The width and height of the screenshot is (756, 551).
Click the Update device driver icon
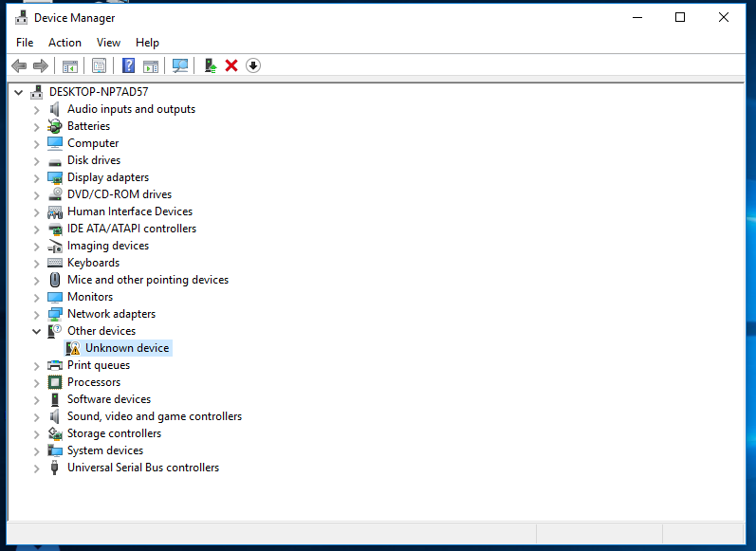[211, 65]
